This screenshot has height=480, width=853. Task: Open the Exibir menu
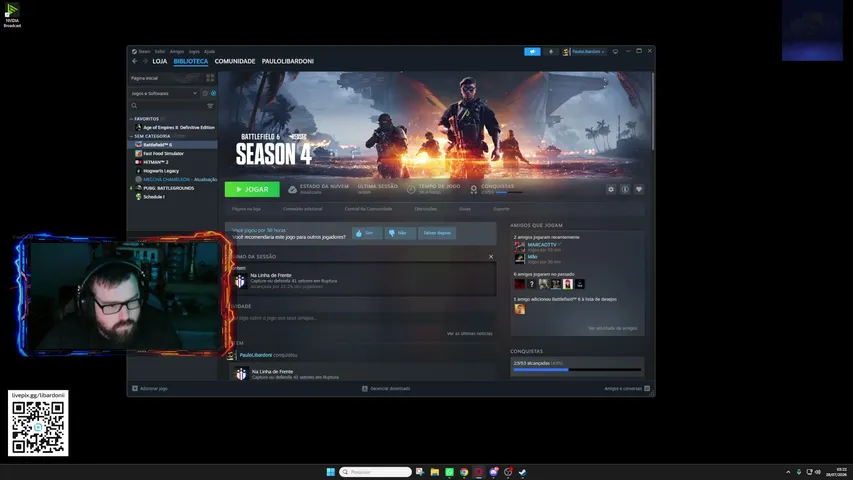(159, 52)
